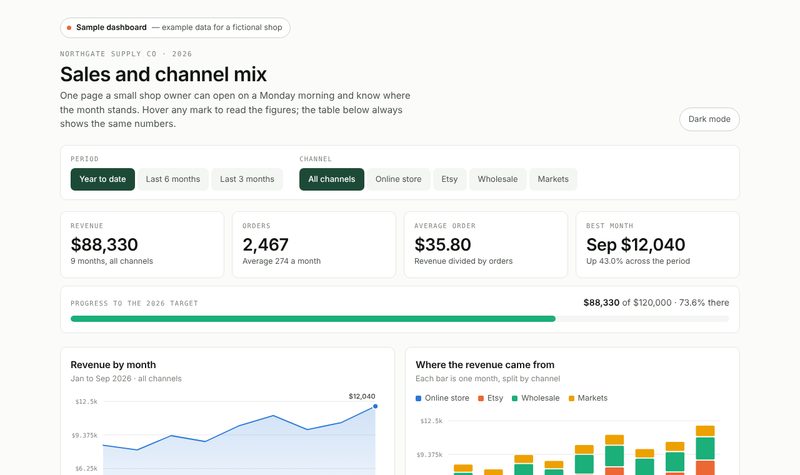Click the Markets legend label
Screen dimensions: 800x475
click(x=592, y=398)
